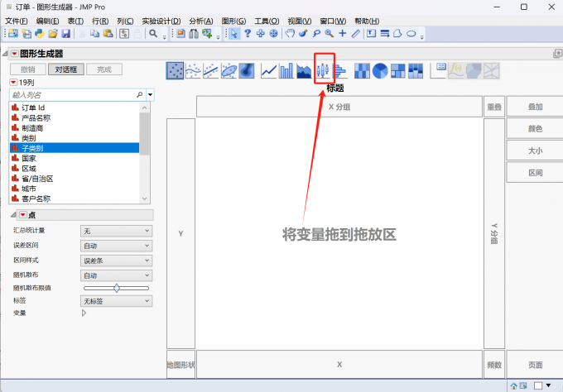Open the 实验设计(D) menu

pyautogui.click(x=161, y=22)
